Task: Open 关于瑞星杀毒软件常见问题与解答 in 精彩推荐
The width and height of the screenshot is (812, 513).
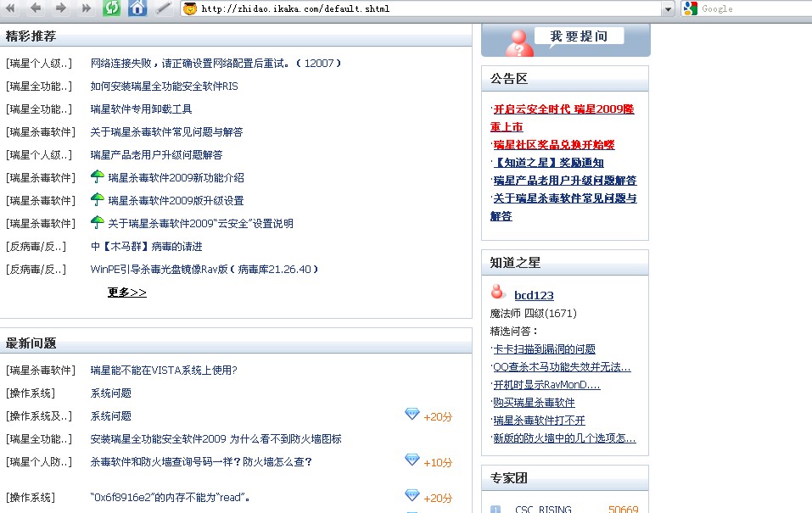Action: (x=166, y=132)
